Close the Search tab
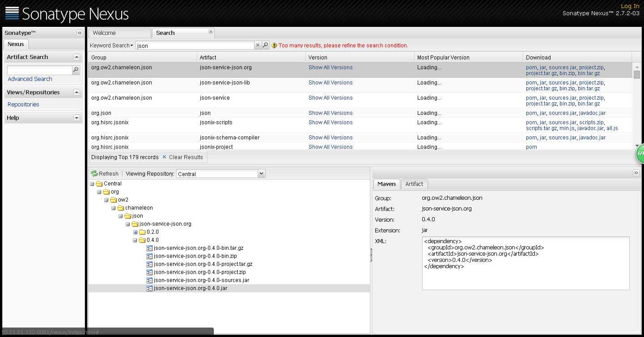The image size is (644, 337). click(x=211, y=32)
